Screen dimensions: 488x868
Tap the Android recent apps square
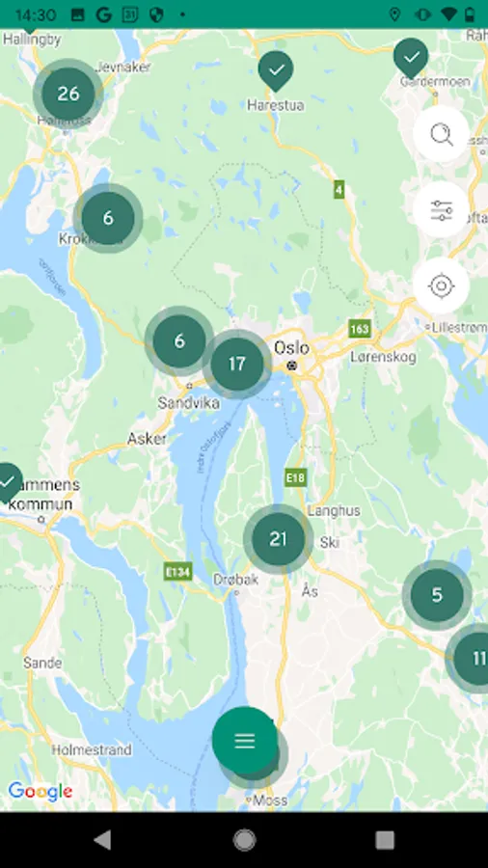[385, 840]
